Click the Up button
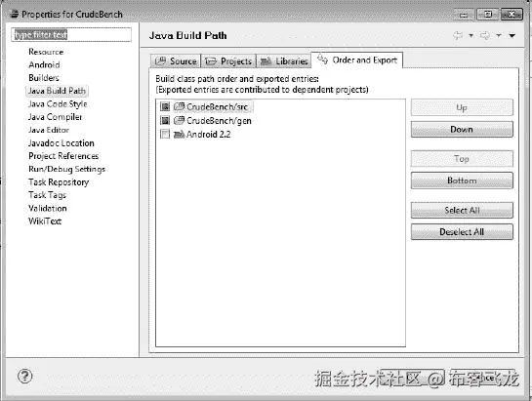Image resolution: width=532 pixels, height=401 pixels. click(462, 107)
